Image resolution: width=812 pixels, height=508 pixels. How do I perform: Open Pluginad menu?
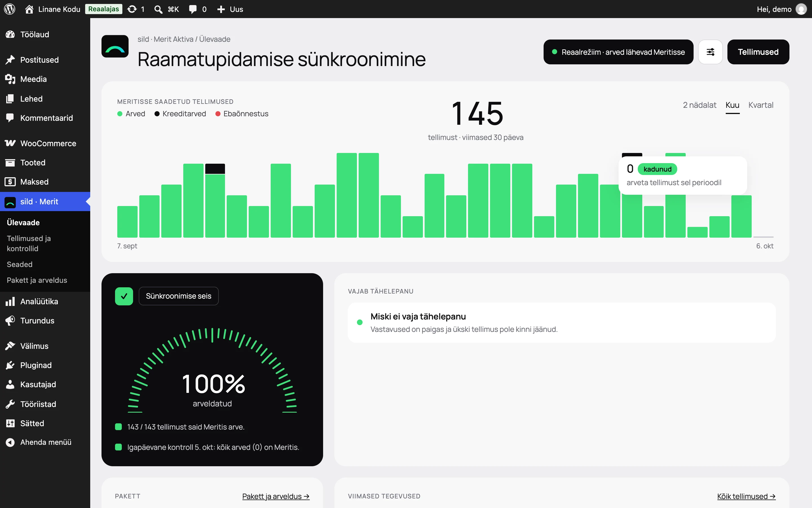pos(45,365)
